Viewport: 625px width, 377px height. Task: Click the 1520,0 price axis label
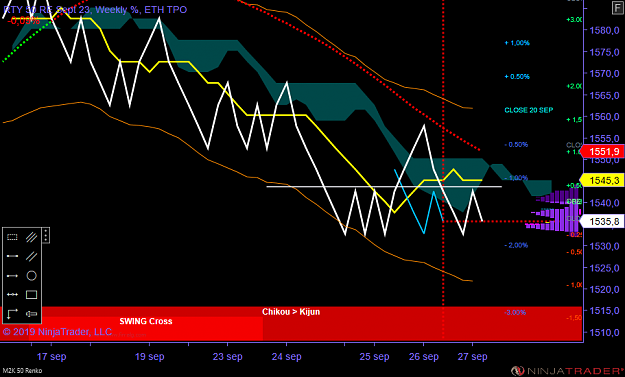604,289
